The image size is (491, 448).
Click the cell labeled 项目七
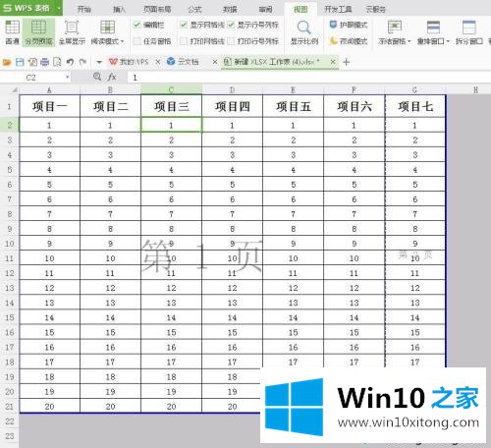coord(415,106)
